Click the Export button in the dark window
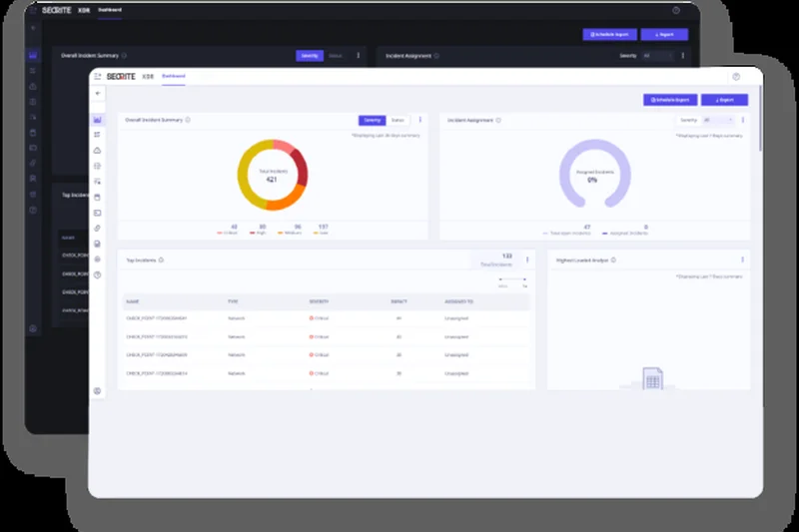Screen dimensions: 799x532 [664, 34]
